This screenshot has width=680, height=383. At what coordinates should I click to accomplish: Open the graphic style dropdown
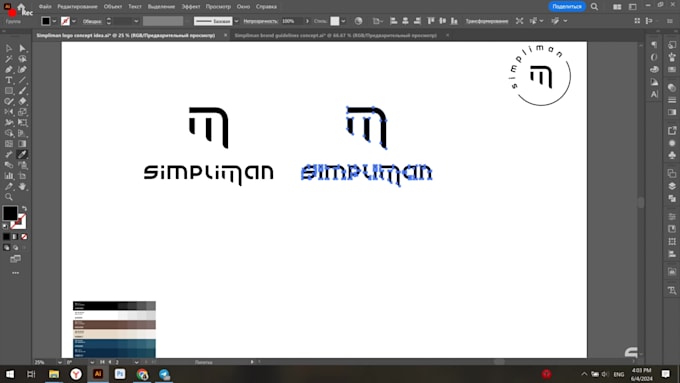pyautogui.click(x=343, y=21)
